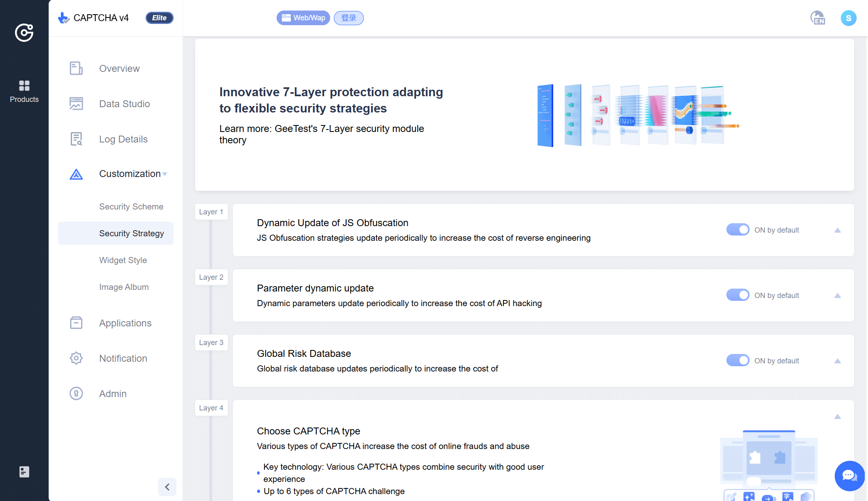Disable the Global Risk Database switch

point(737,361)
